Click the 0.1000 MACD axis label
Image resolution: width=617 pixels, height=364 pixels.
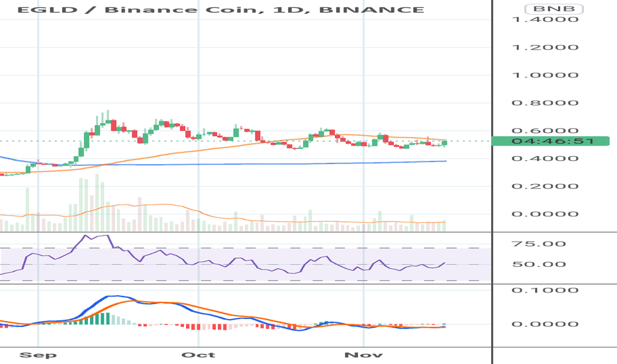pyautogui.click(x=545, y=291)
